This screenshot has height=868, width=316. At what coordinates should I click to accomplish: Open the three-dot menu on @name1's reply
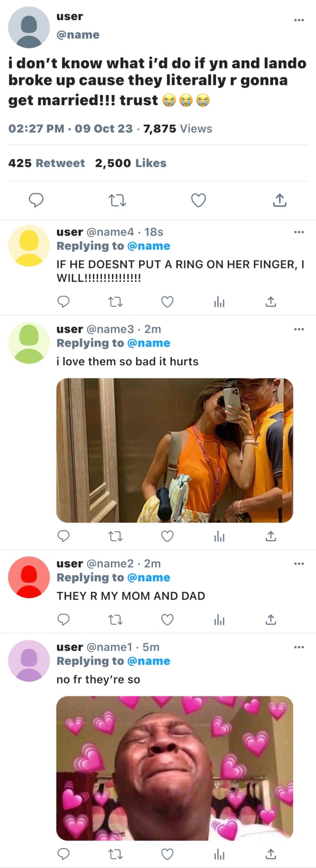point(299,647)
